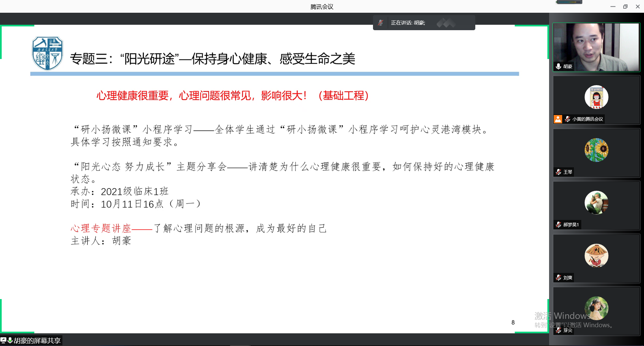The width and height of the screenshot is (644, 346).
Task: Click muted mic icon next to 芽尖
Action: tap(558, 330)
